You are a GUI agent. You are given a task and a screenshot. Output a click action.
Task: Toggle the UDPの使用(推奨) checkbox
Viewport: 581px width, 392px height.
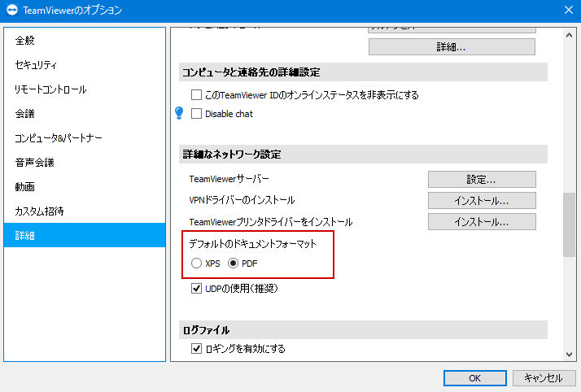pos(196,288)
